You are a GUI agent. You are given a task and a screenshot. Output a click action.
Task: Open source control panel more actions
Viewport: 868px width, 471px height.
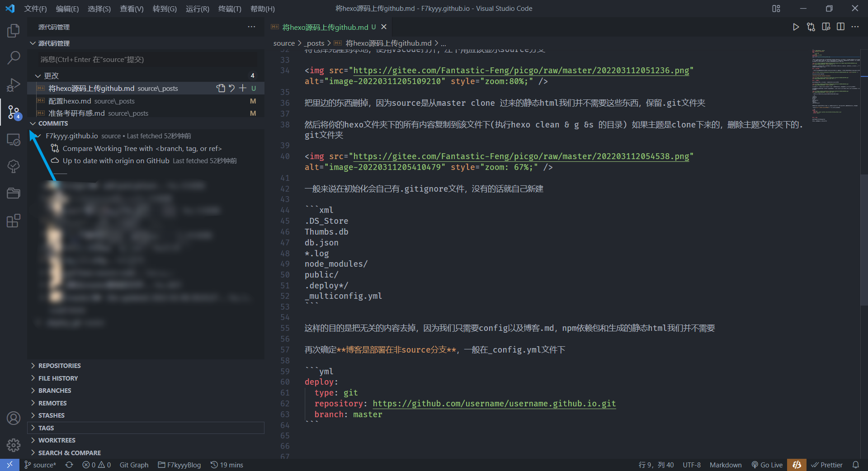click(x=251, y=27)
